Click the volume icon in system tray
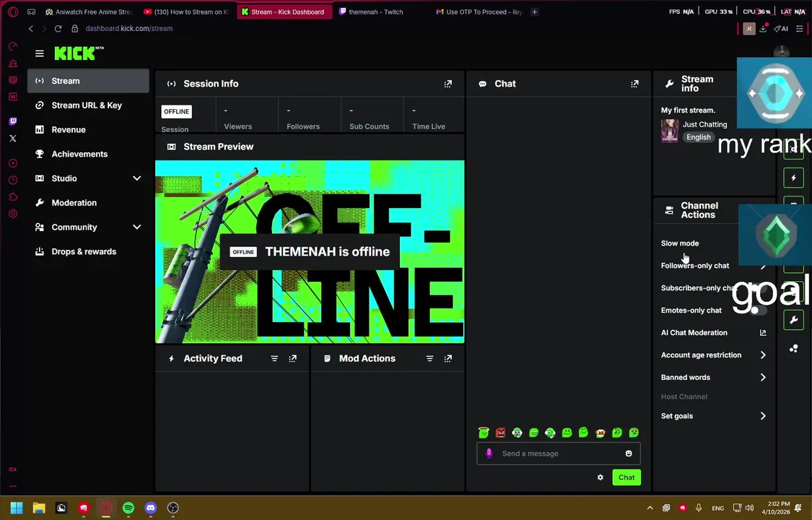The height and width of the screenshot is (520, 812). point(749,508)
